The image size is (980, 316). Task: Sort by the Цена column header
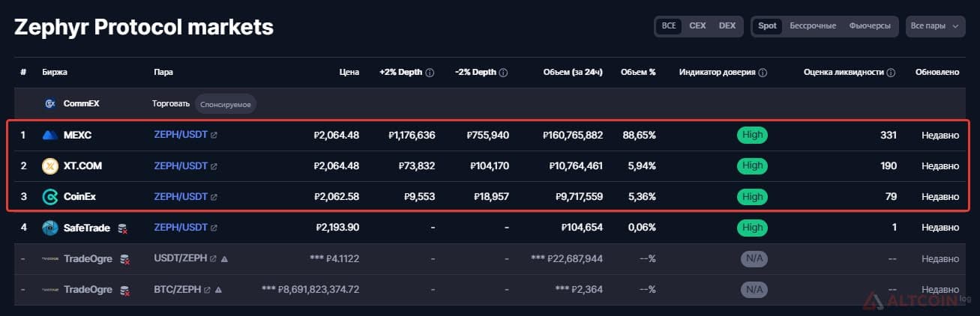[349, 73]
